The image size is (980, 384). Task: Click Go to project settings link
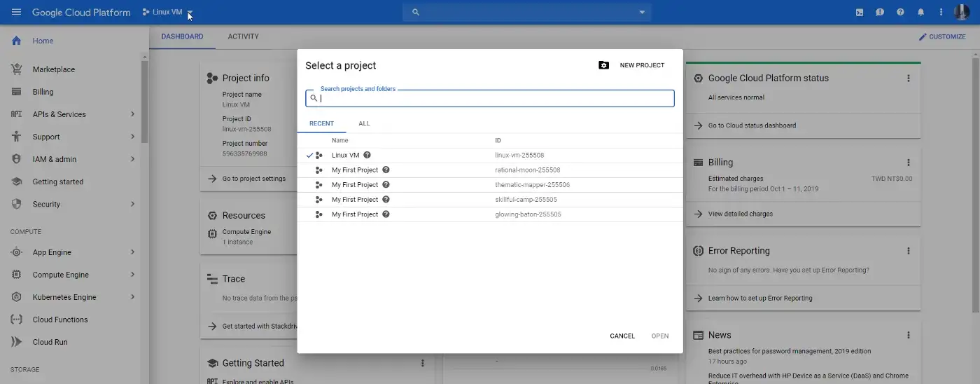coord(254,179)
